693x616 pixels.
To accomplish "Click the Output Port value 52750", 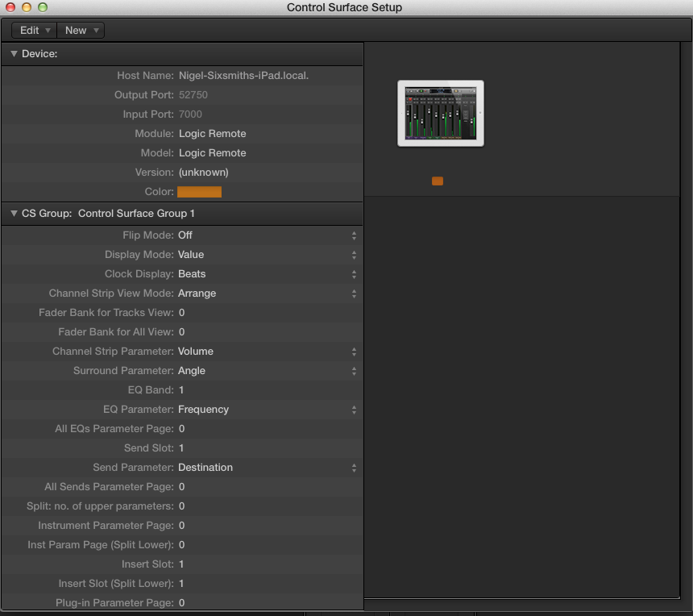I will [x=193, y=95].
